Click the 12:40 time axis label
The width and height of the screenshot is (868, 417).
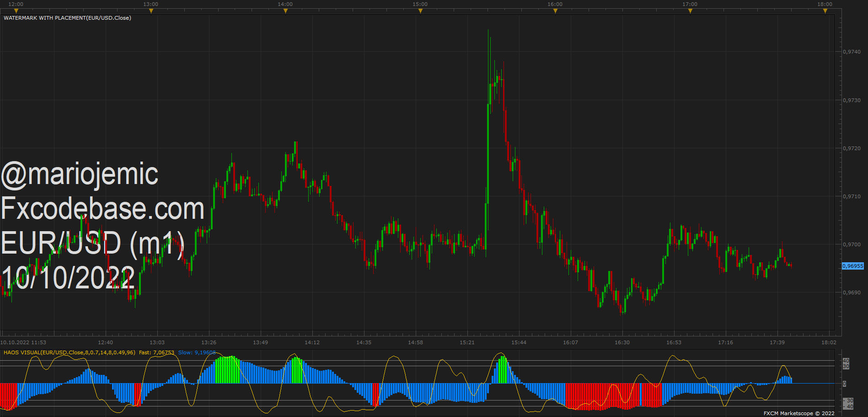(x=105, y=342)
